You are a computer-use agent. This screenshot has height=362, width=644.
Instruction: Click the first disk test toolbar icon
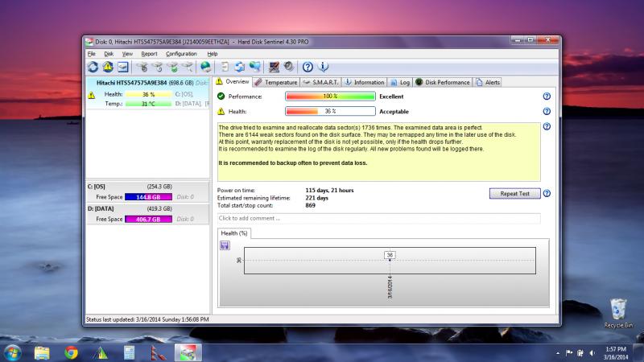[x=142, y=67]
